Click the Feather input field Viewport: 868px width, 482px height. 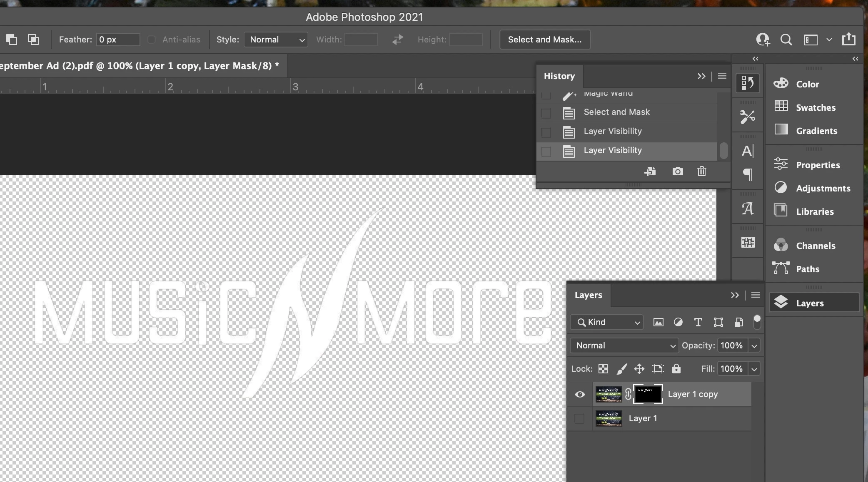coord(118,40)
